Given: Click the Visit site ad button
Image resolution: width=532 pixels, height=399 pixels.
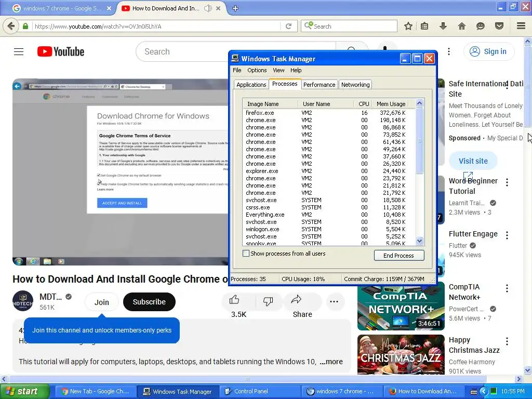Looking at the screenshot, I should point(473,161).
